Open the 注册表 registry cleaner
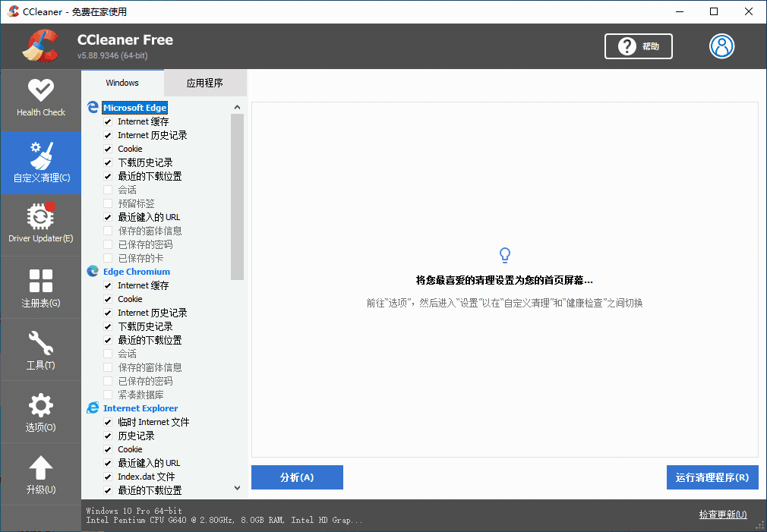This screenshot has width=767, height=532. [x=40, y=288]
